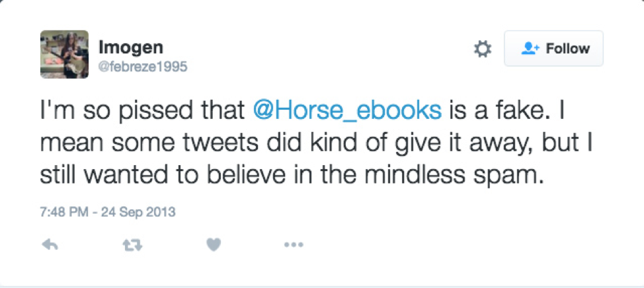Screen dimensions: 644x288
Task: Open the profile via the name Imogen
Action: point(131,48)
